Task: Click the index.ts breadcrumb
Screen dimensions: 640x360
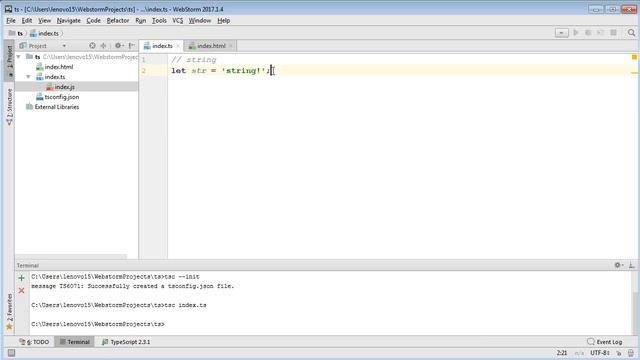Action: tap(44, 33)
